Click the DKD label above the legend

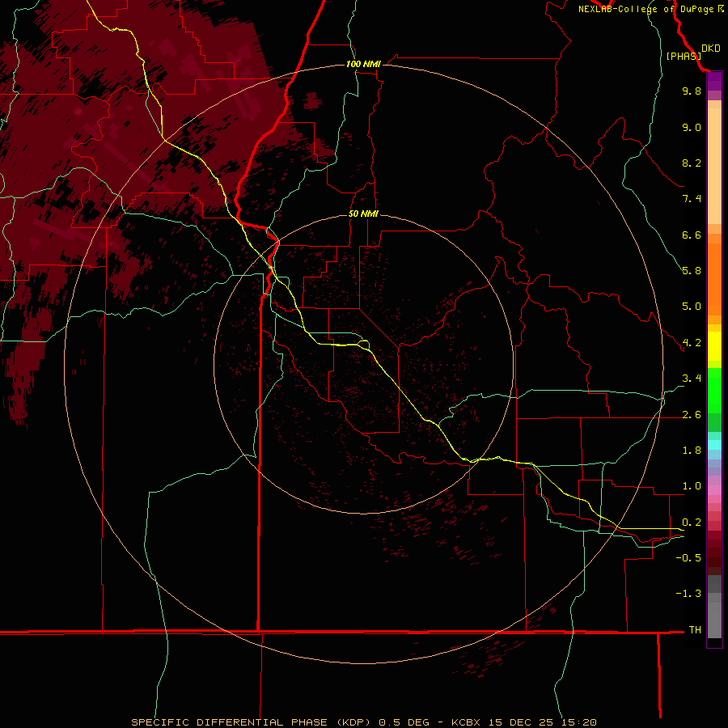point(711,49)
